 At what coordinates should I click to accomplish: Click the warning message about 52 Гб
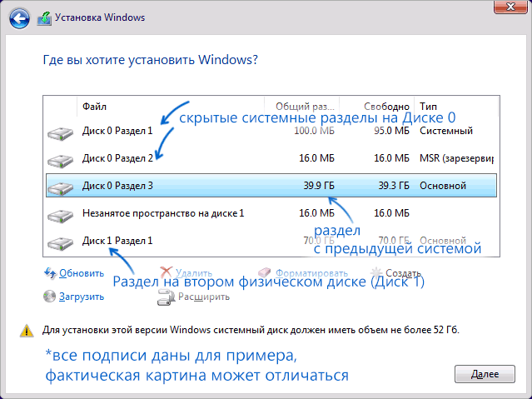point(251,330)
